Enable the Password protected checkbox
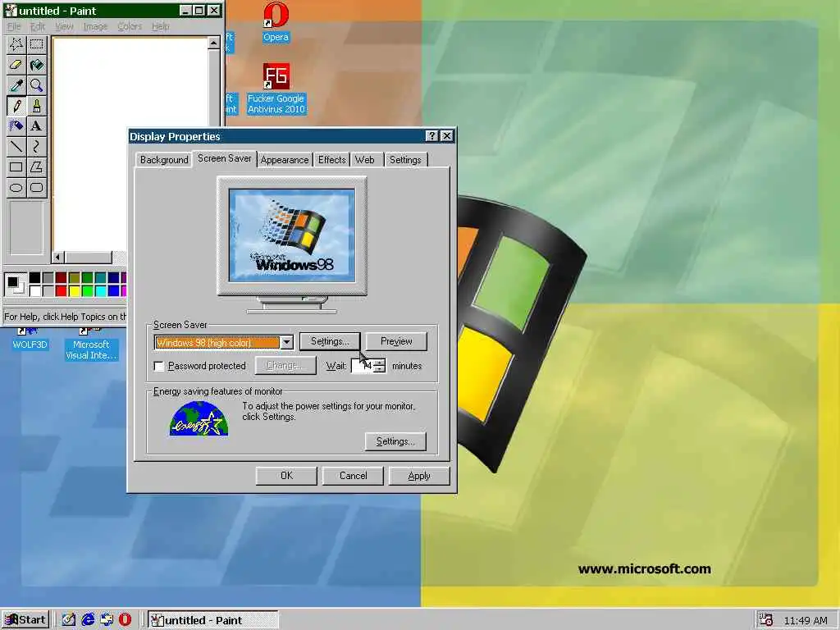The height and width of the screenshot is (630, 840). click(159, 366)
